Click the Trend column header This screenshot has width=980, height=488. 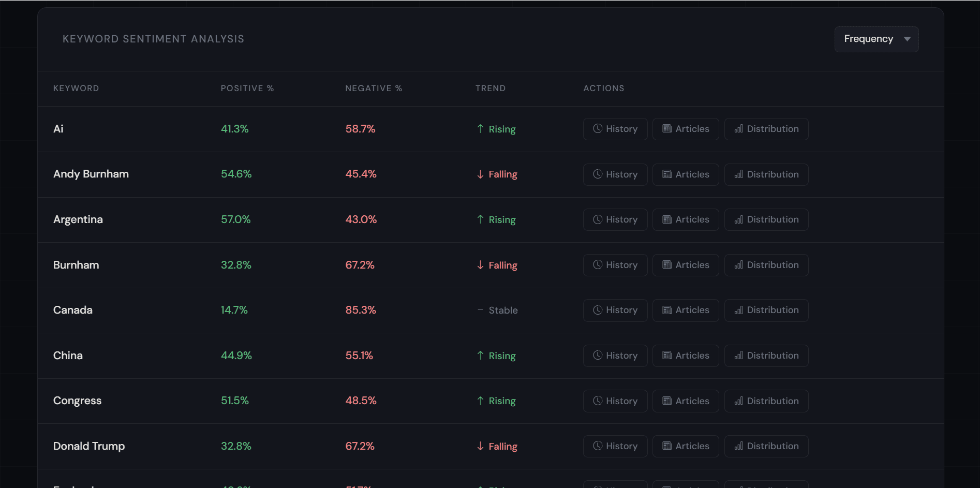[491, 88]
